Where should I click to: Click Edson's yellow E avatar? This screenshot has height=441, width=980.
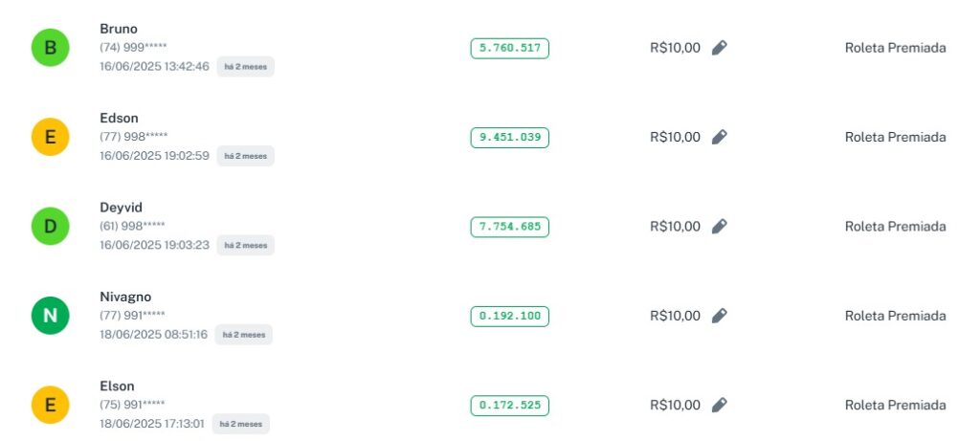click(x=50, y=137)
